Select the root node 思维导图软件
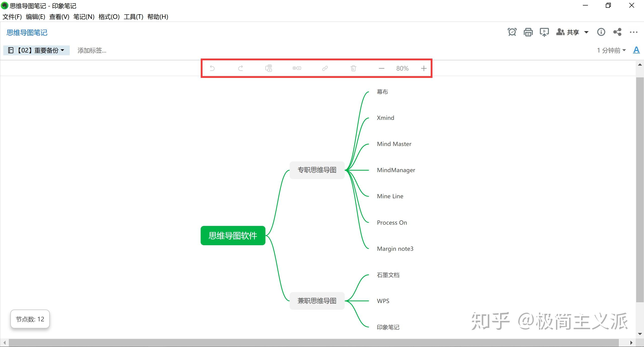This screenshot has height=347, width=644. 233,235
